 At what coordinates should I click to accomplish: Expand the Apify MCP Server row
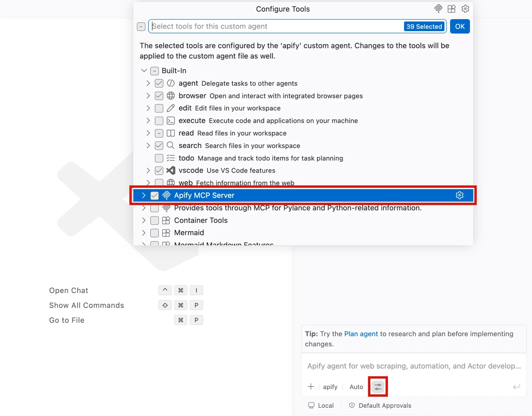coord(144,195)
